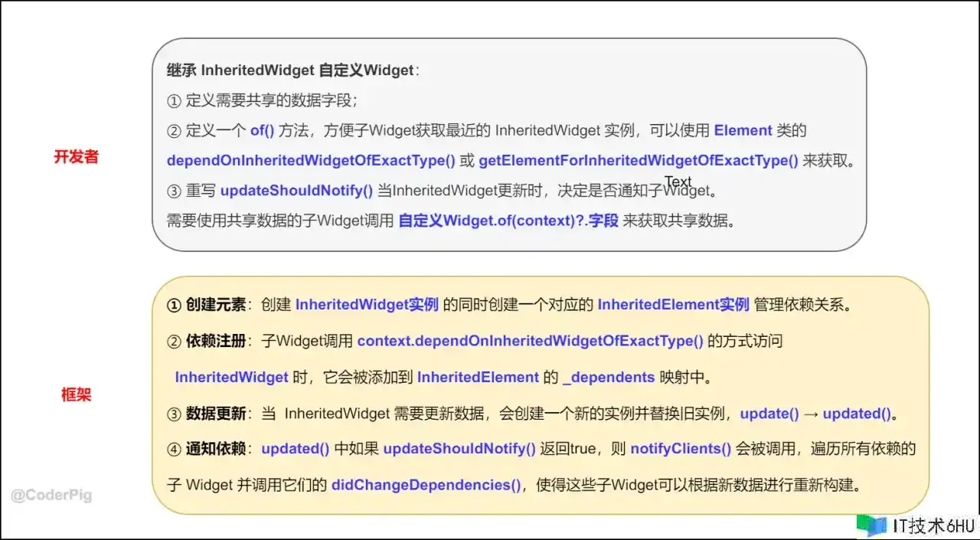Select the blue of() method text
The width and height of the screenshot is (980, 540).
click(x=262, y=130)
